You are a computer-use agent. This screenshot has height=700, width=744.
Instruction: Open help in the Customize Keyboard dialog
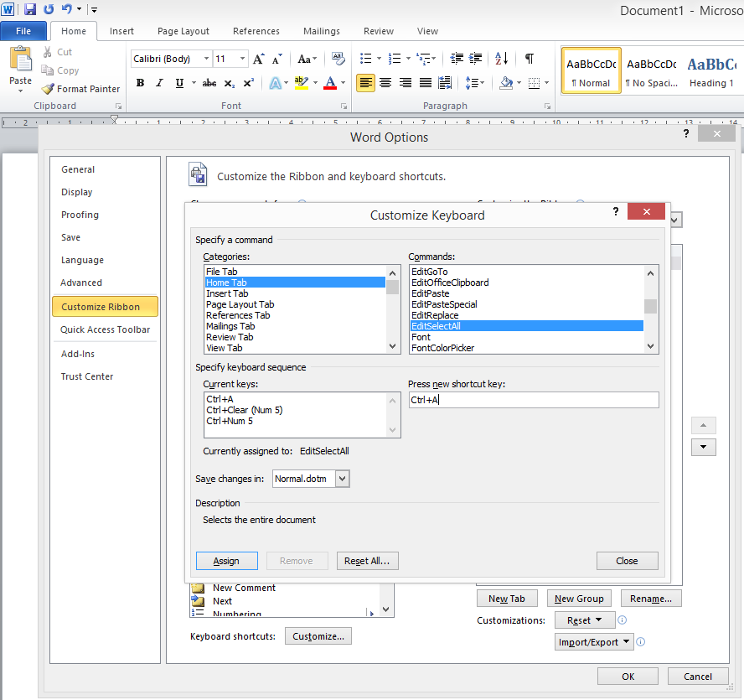tap(616, 212)
